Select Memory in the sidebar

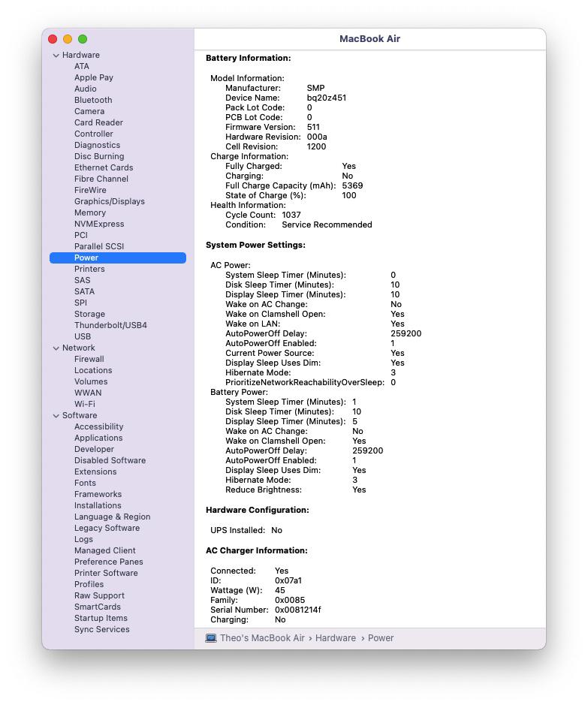tap(90, 212)
